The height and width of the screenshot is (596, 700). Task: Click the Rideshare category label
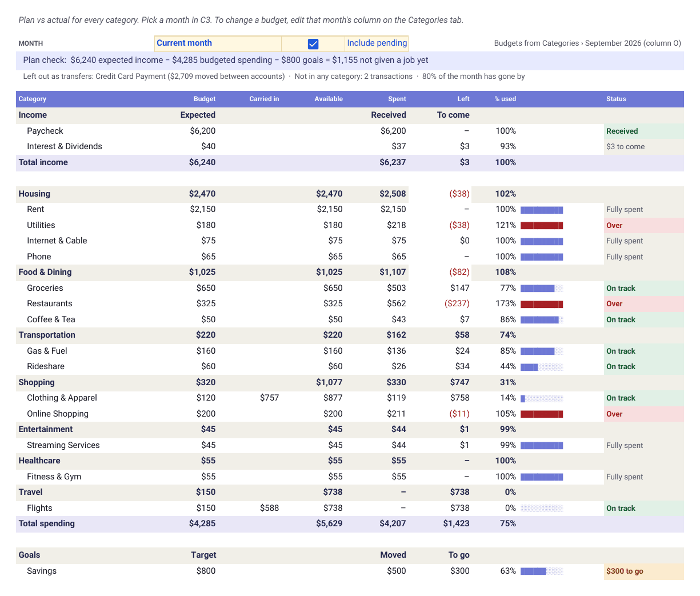tap(46, 366)
